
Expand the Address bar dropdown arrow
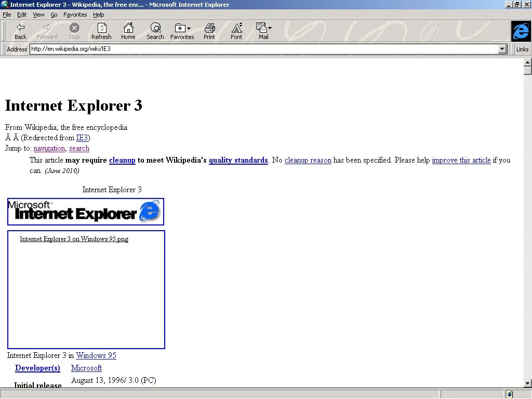(502, 49)
